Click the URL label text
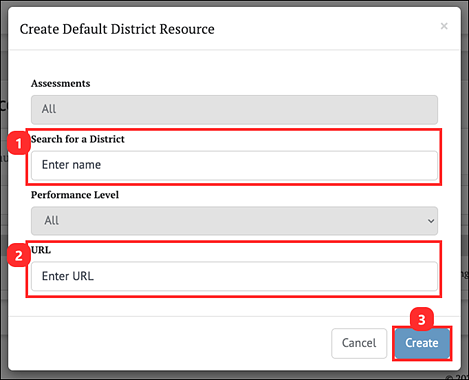This screenshot has width=469, height=380. coord(41,250)
